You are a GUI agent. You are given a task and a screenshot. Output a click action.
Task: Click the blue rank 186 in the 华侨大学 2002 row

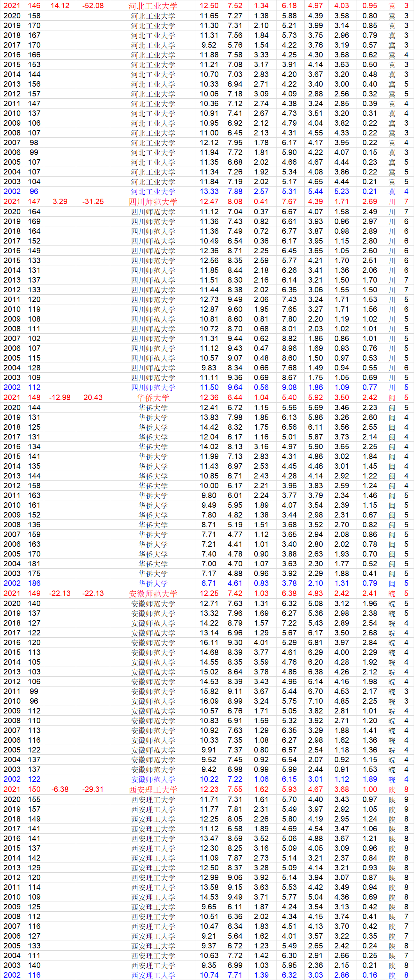[x=34, y=583]
